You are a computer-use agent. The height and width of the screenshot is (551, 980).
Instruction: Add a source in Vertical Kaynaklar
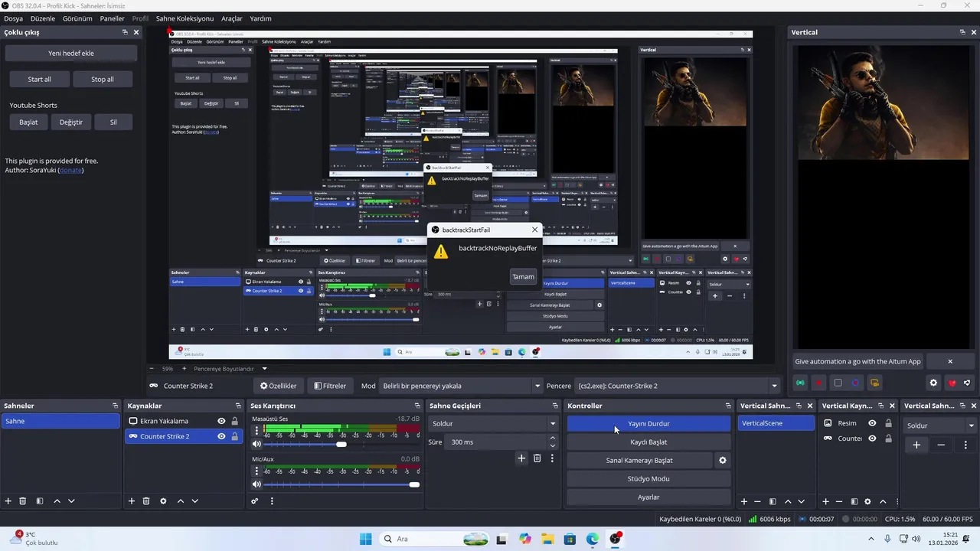[x=825, y=501]
